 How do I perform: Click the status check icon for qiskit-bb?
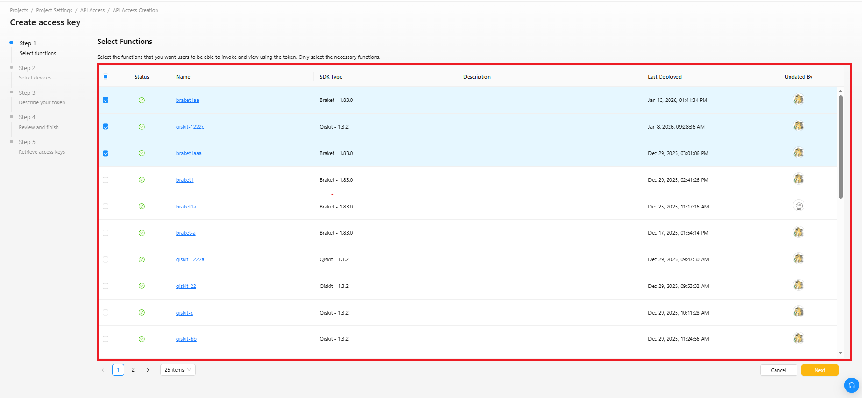pos(142,339)
